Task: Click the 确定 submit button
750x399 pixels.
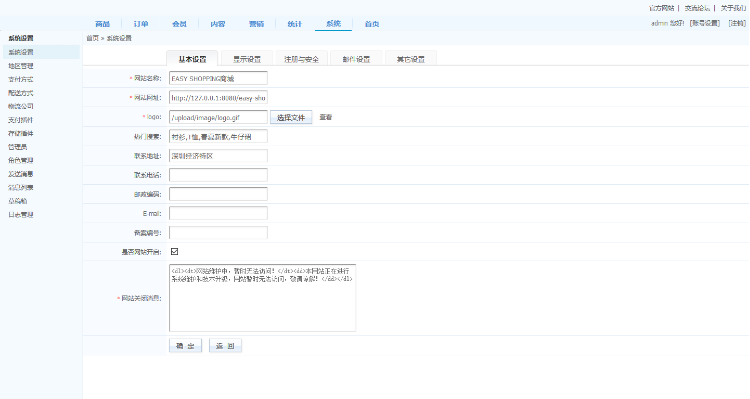Action: 185,346
